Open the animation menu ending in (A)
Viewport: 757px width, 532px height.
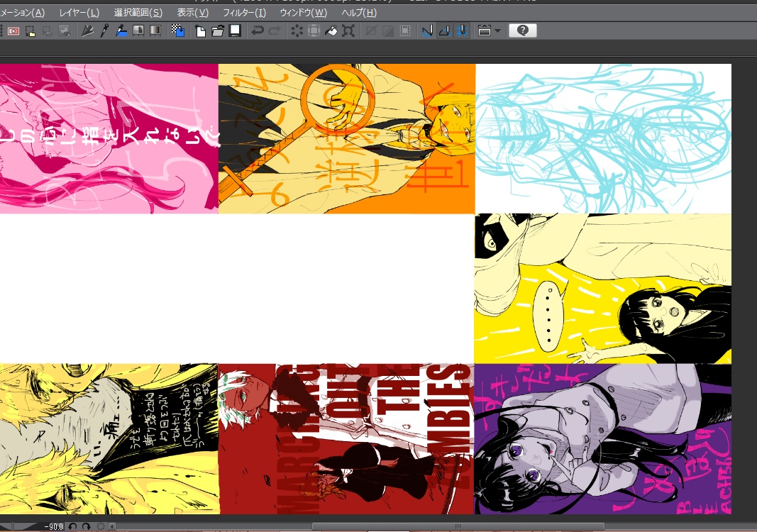coord(22,13)
